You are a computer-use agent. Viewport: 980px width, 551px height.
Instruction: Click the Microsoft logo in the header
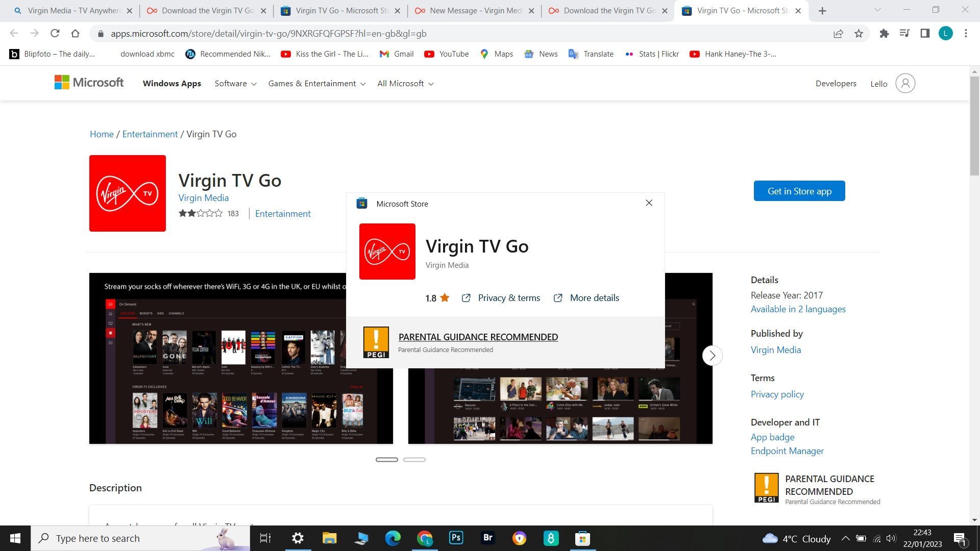89,83
